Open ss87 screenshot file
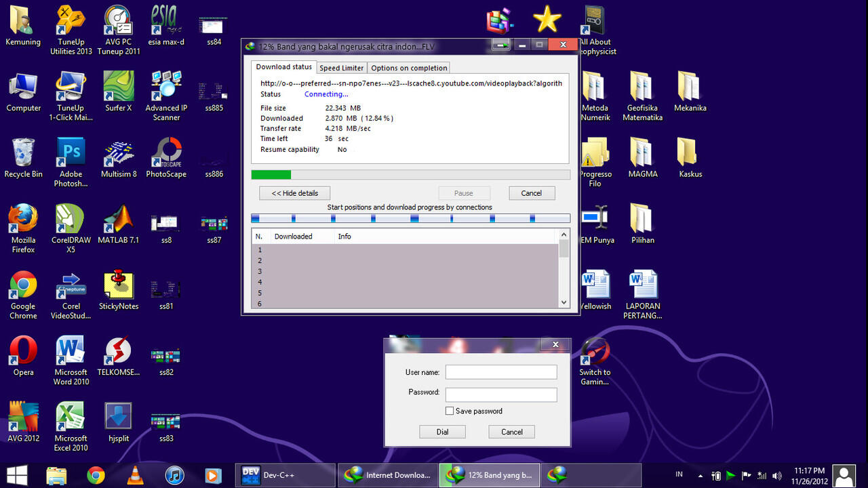Screen dimensions: 868x488 coord(214,229)
